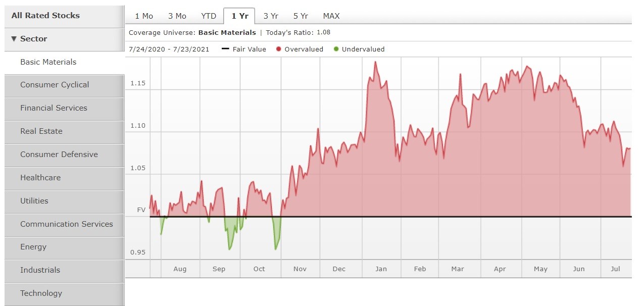
Task: Collapse the Sector section triangle
Action: pos(14,39)
